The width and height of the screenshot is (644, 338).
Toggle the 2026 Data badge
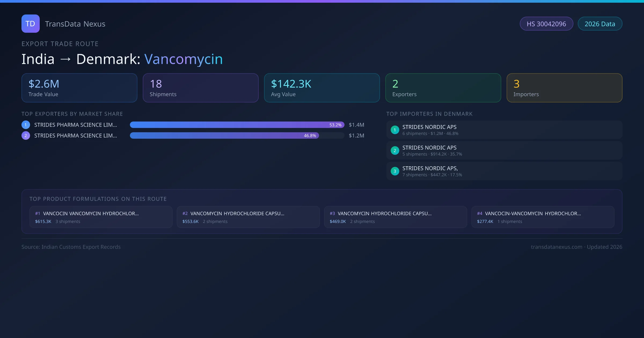600,24
